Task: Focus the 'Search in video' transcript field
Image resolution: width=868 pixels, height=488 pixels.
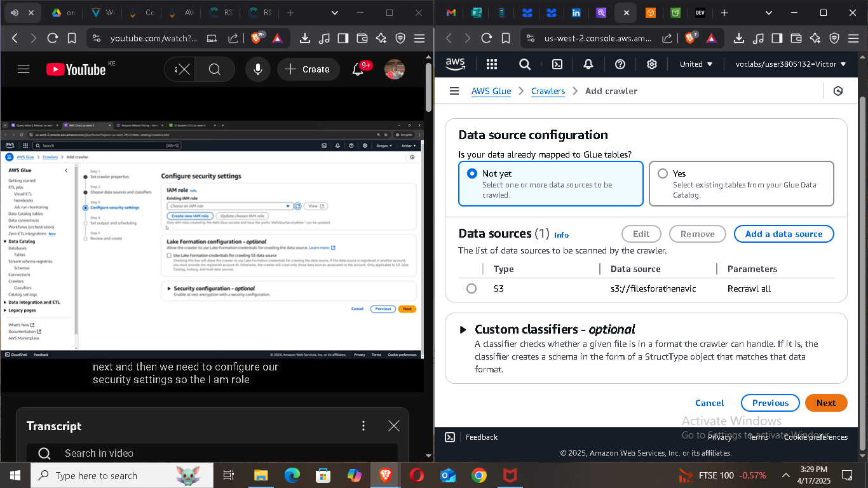Action: [x=212, y=453]
